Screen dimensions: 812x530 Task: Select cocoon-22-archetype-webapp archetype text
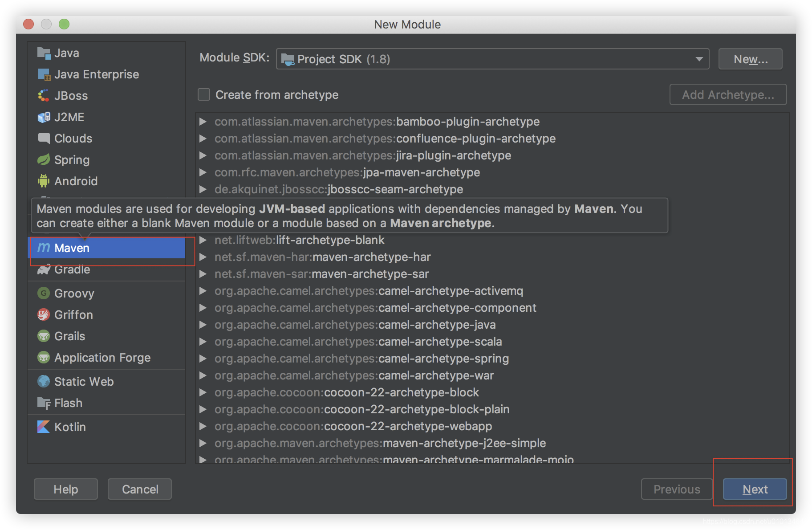point(353,426)
